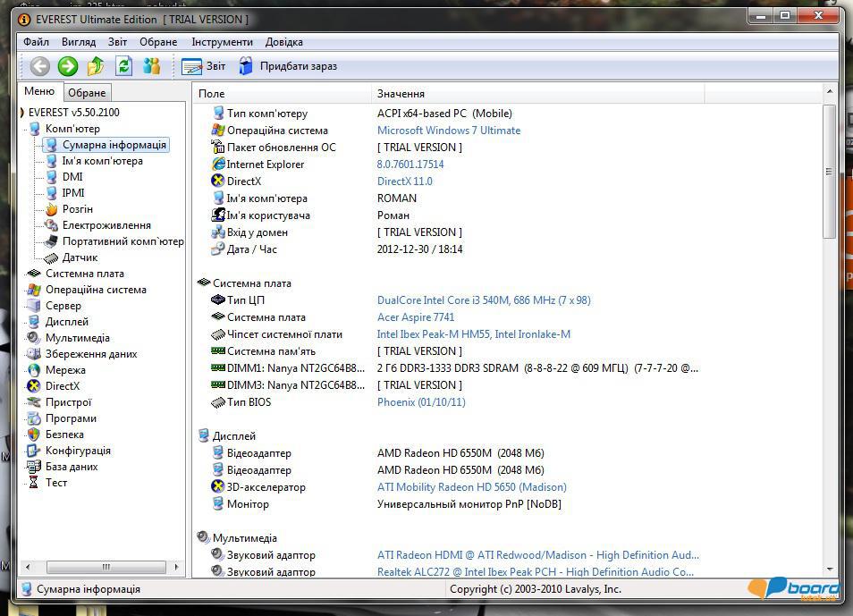Click the Up level arrow icon
Viewport: 853px width, 616px height.
click(97, 66)
